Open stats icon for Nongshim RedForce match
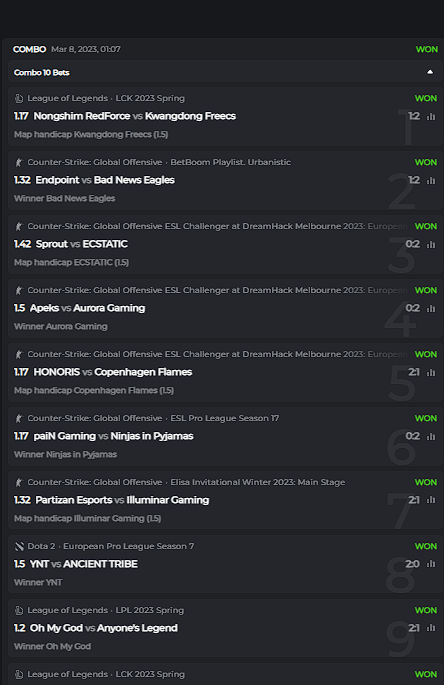 pos(431,116)
